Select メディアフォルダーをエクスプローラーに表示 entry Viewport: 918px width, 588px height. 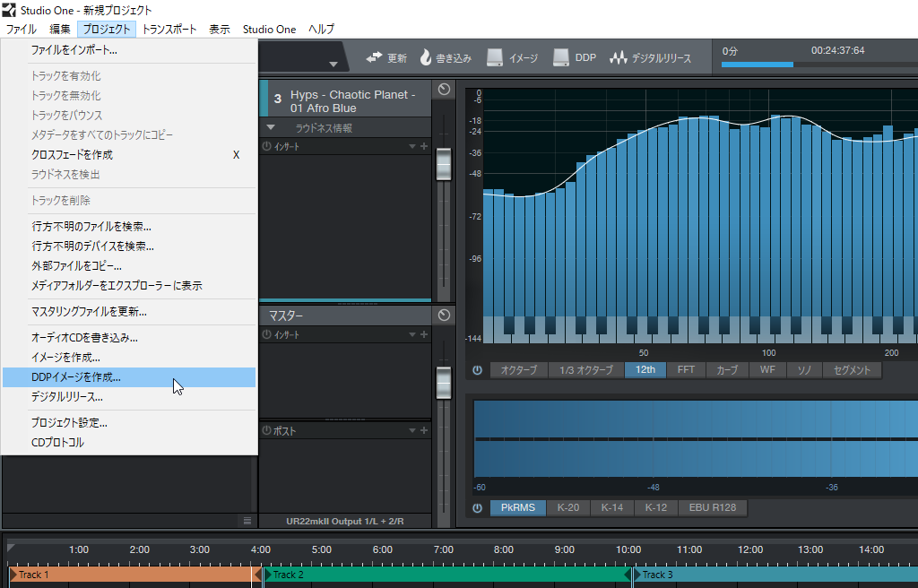pyautogui.click(x=129, y=286)
